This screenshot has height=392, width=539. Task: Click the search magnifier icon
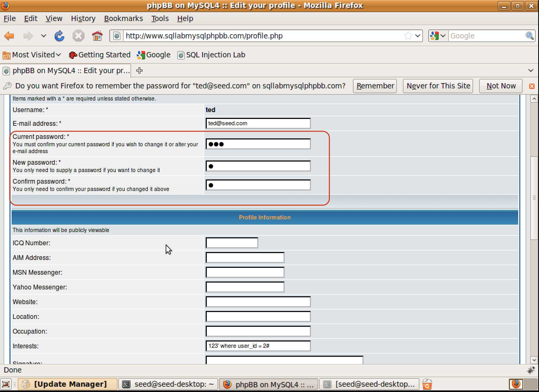click(x=530, y=36)
